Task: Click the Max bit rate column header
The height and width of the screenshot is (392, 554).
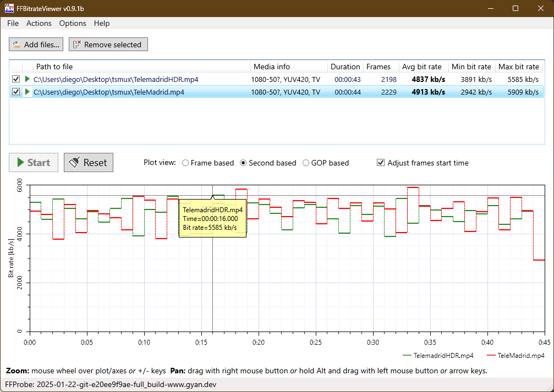Action: click(519, 67)
